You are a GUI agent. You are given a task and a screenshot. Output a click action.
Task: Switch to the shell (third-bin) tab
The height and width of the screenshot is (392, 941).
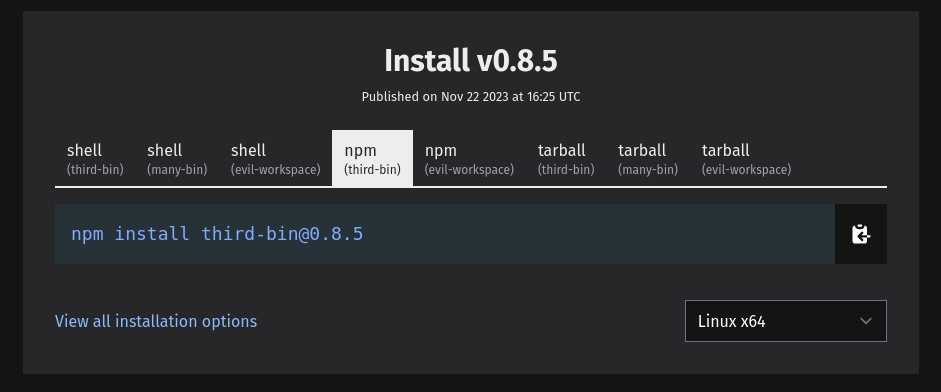pos(95,158)
